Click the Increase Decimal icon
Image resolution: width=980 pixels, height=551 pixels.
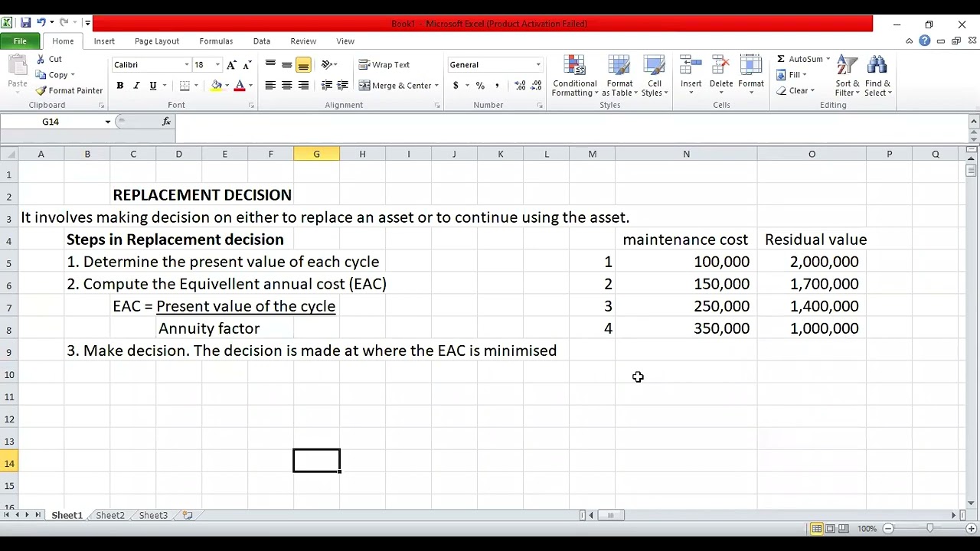click(x=520, y=86)
